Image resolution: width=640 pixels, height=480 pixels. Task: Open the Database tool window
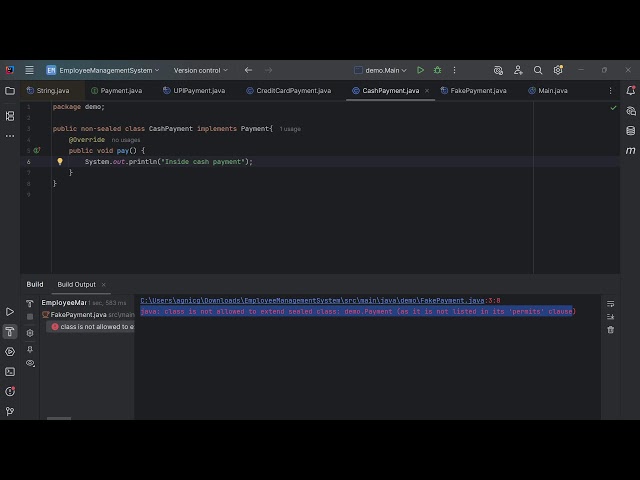click(631, 131)
